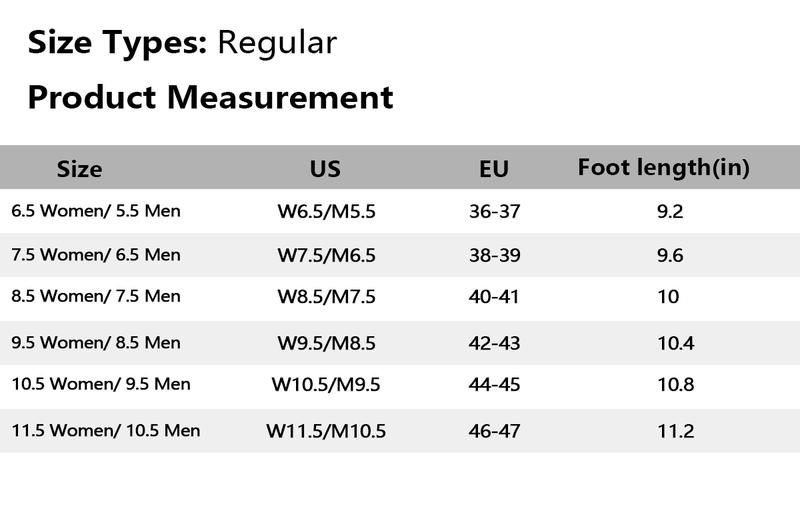Click the 9.6 foot length value
The width and height of the screenshot is (800, 506).
[669, 256]
